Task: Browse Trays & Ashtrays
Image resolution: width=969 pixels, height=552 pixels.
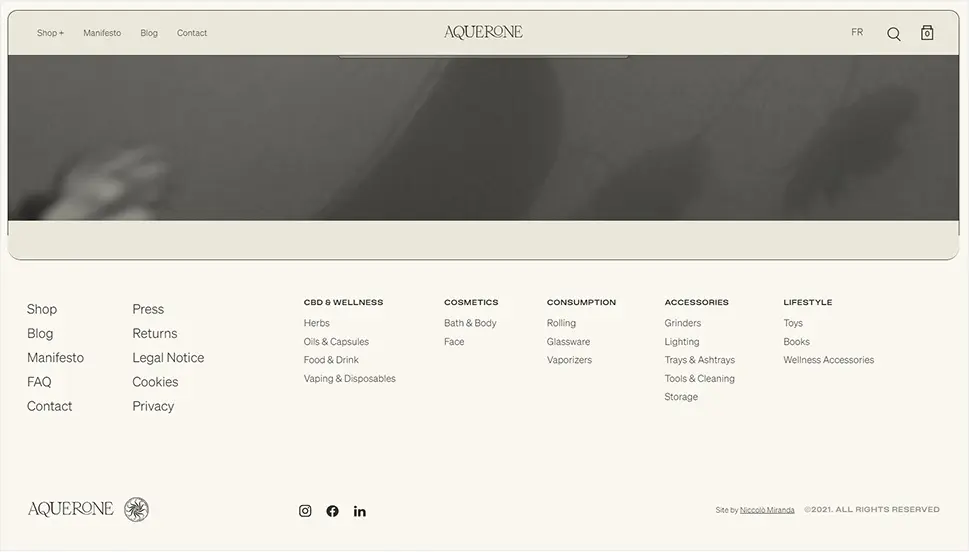Action: tap(700, 360)
